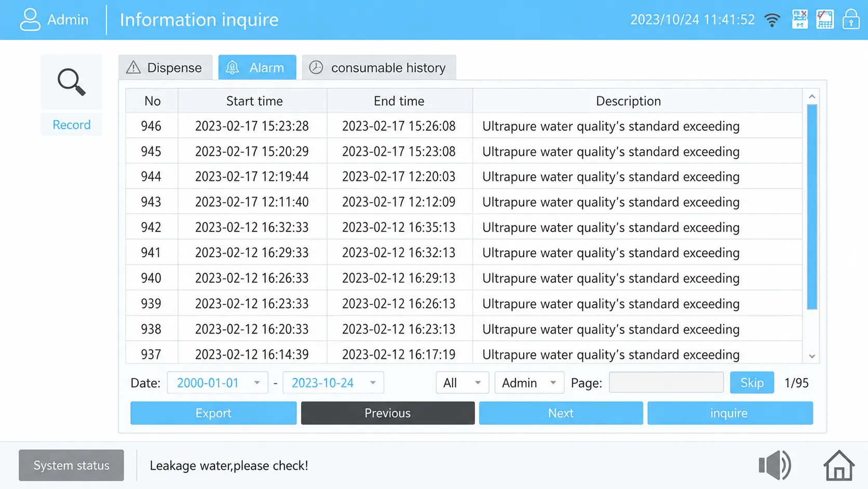Click the scrollbar down arrow

812,356
